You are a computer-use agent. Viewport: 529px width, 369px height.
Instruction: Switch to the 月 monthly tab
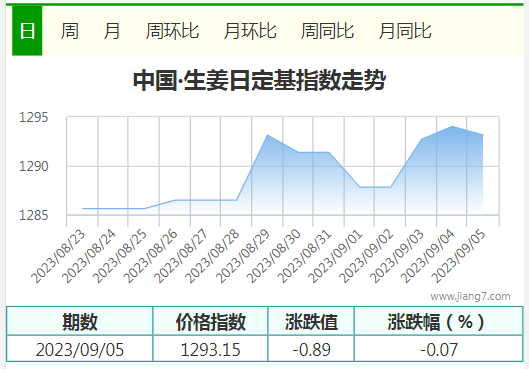(x=112, y=31)
